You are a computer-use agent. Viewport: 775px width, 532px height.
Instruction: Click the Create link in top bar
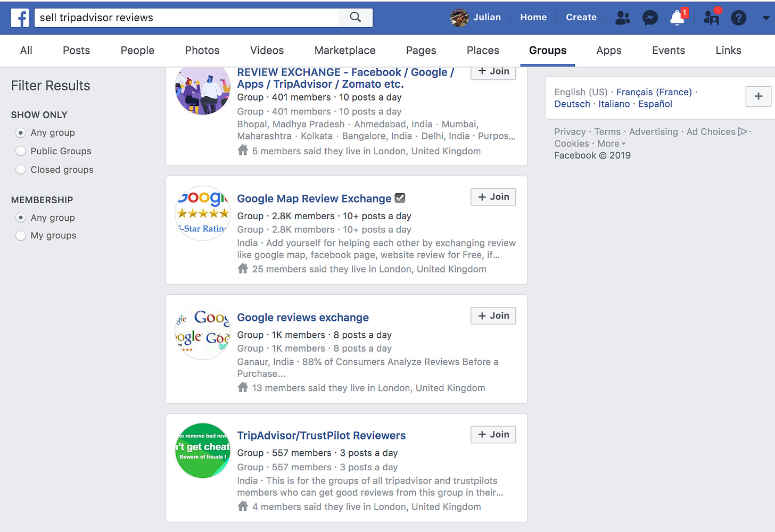point(581,18)
